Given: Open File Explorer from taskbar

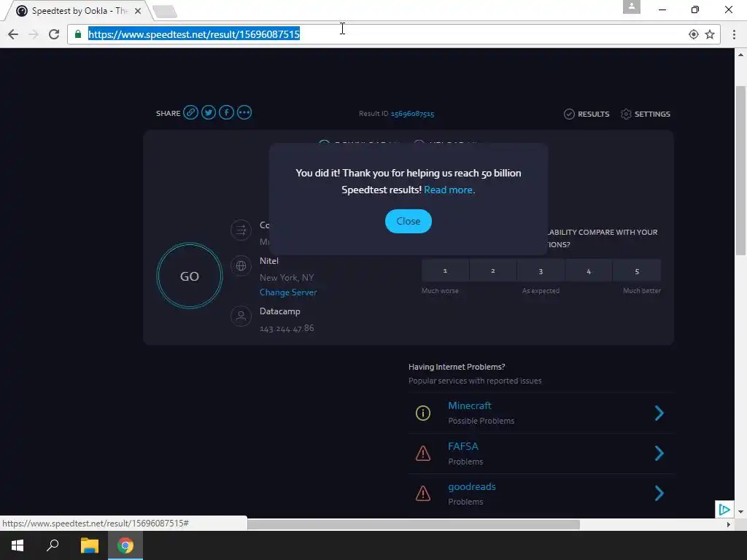Looking at the screenshot, I should (x=89, y=545).
